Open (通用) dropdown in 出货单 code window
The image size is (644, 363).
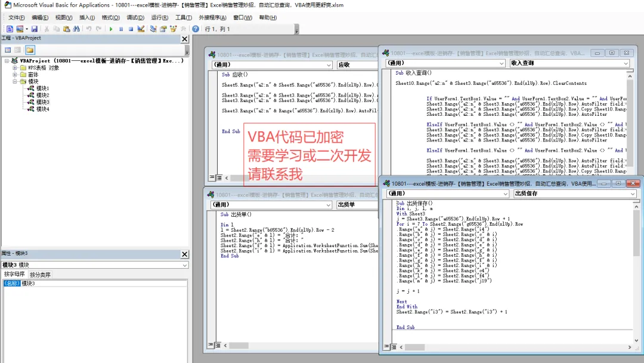[328, 205]
